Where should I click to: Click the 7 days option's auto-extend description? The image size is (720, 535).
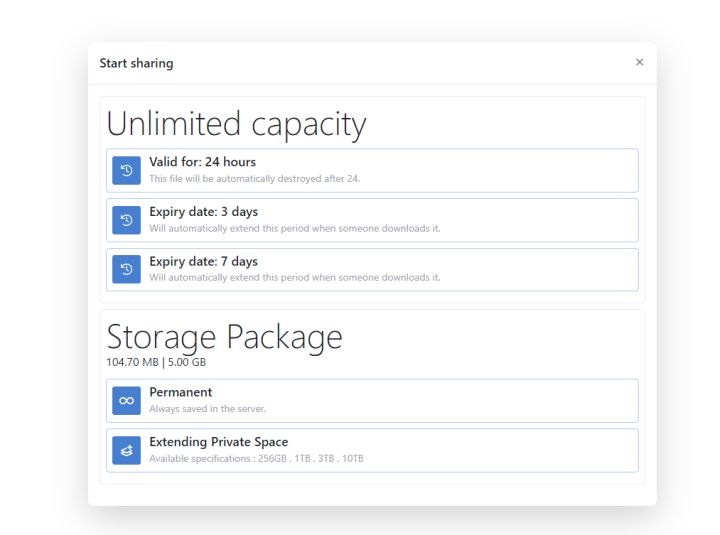pyautogui.click(x=294, y=278)
